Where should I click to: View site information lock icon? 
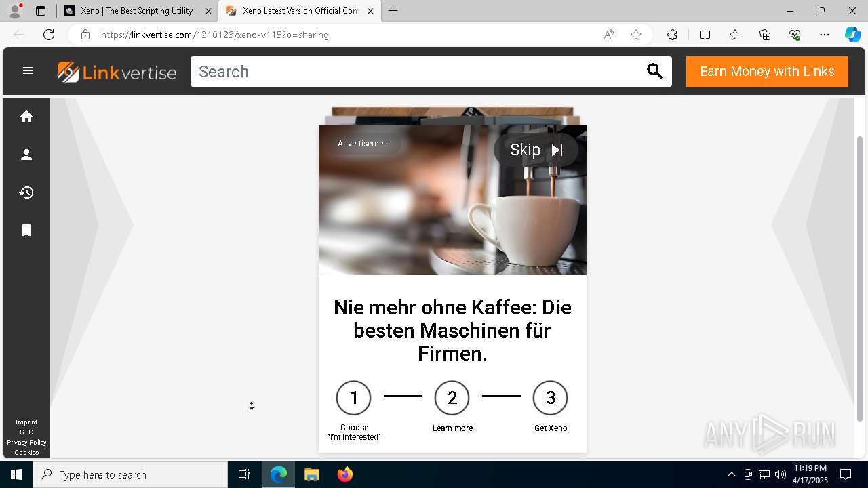pyautogui.click(x=85, y=35)
